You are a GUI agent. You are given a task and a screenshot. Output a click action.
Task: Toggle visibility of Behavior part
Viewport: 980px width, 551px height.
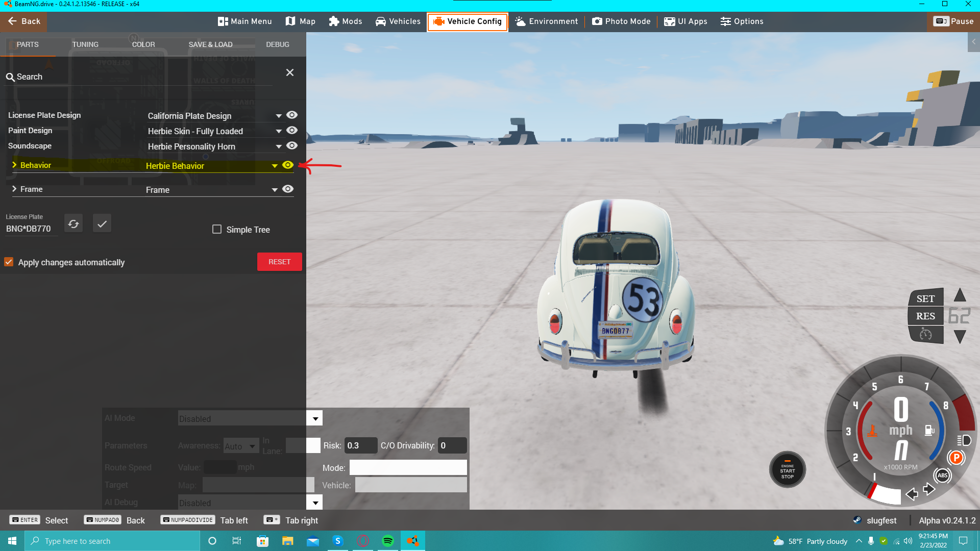288,165
